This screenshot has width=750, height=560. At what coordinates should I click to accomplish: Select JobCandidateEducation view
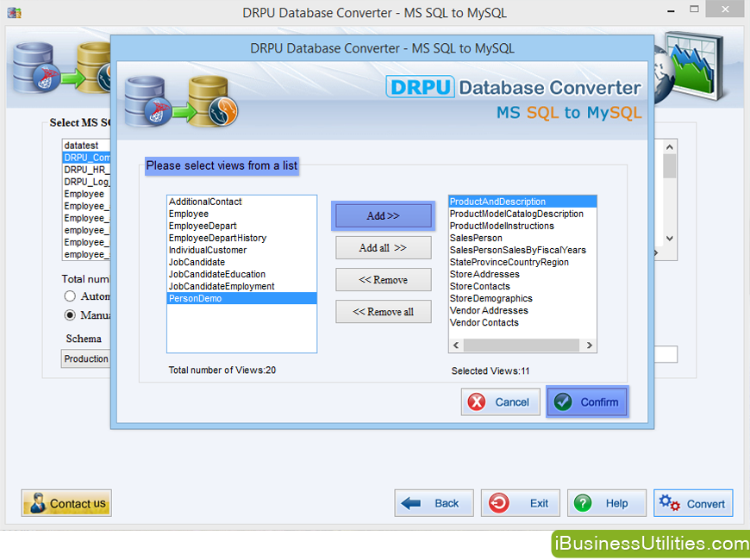click(x=241, y=274)
